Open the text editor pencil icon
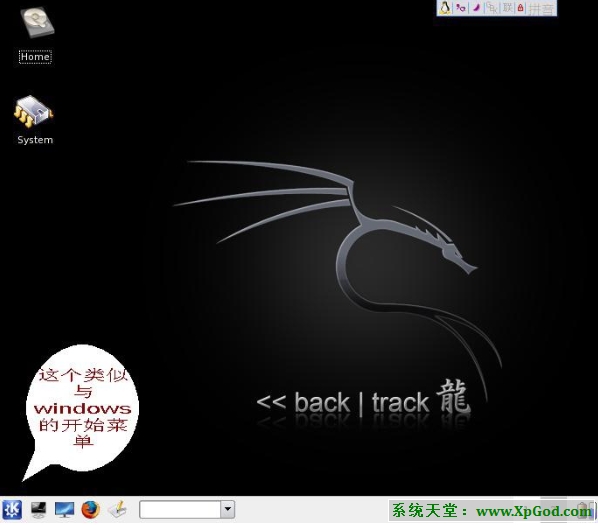Viewport: 598px width, 525px height. [x=117, y=509]
